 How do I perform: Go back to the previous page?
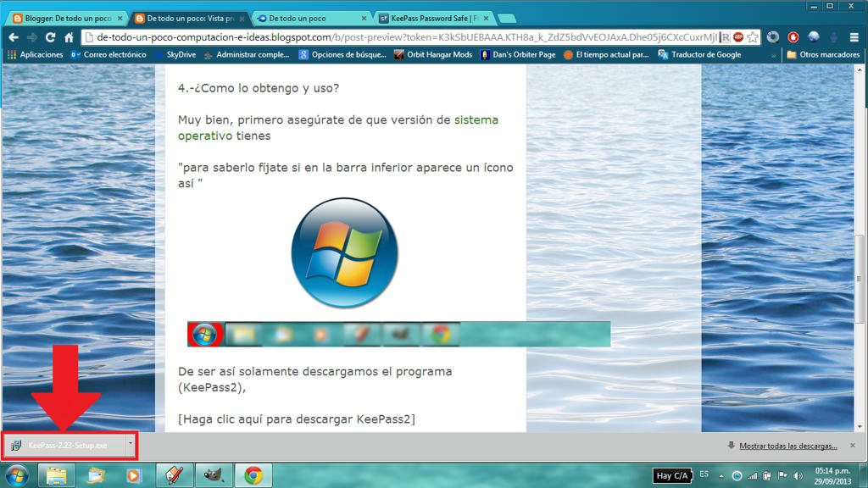(14, 37)
